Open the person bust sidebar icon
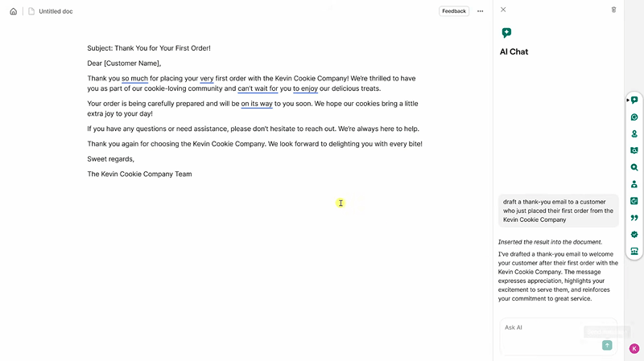Viewport: 644px width, 361px height. (x=634, y=184)
